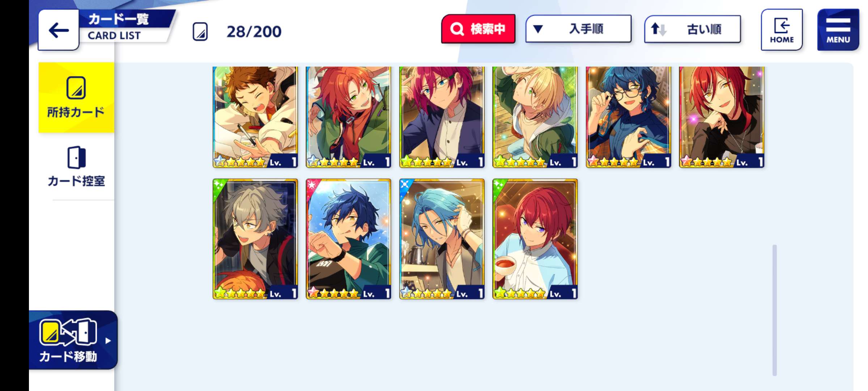Select the blue-haired glasses-adjusting card

629,117
